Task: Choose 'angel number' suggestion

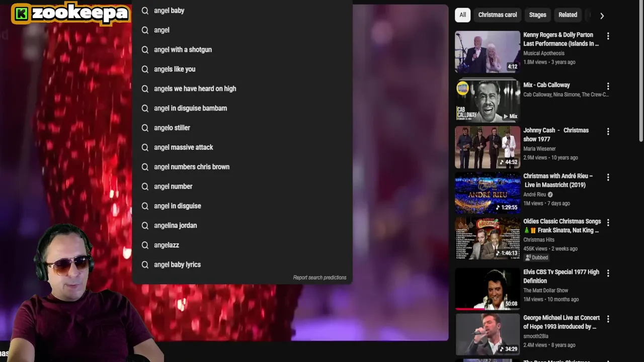Action: click(242, 187)
